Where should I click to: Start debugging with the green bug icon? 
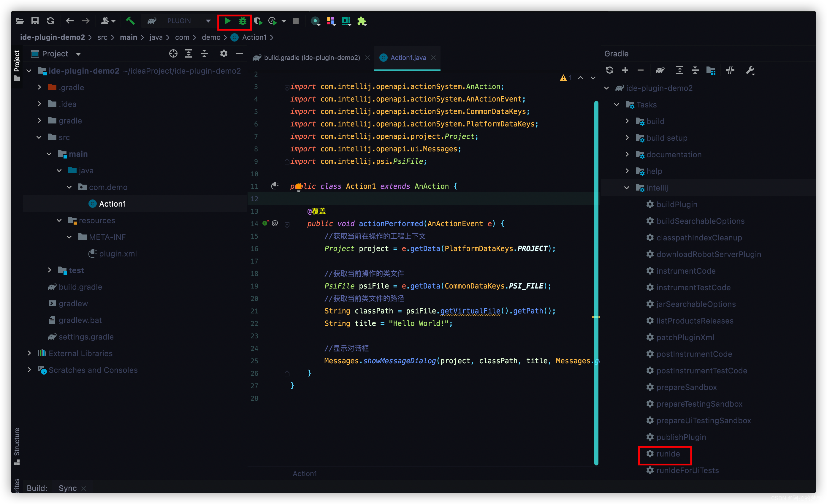pos(243,21)
